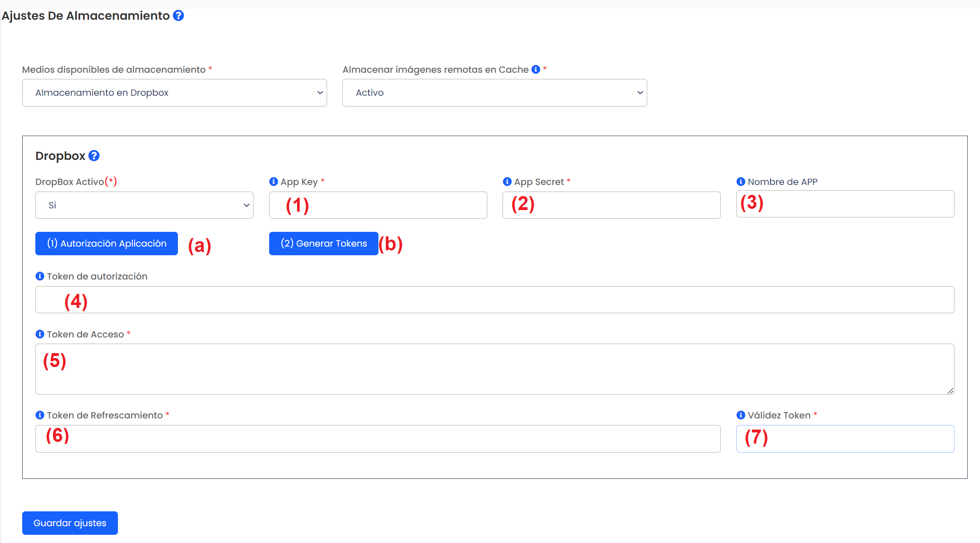Open Medios disponibles de almacenamiento dropdown
The width and height of the screenshot is (980, 543).
[x=174, y=93]
